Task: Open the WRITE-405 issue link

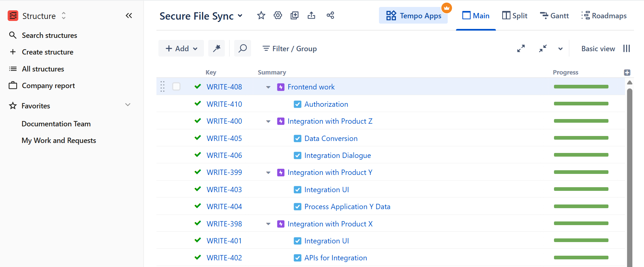Action: coord(224,138)
